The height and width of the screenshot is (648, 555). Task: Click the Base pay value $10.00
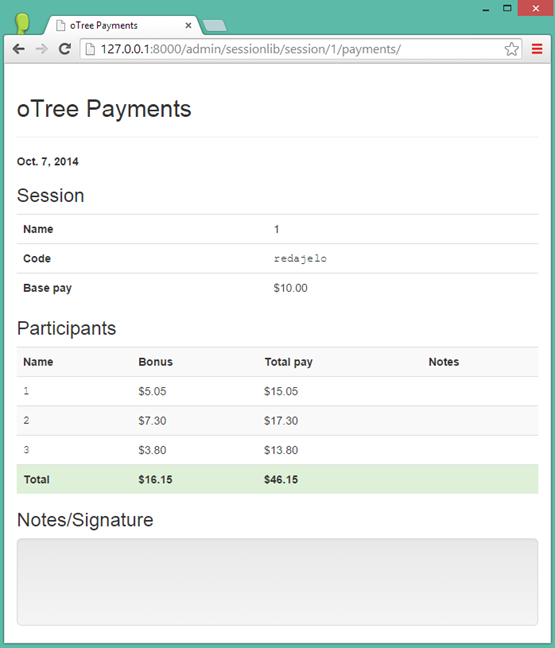pyautogui.click(x=291, y=288)
